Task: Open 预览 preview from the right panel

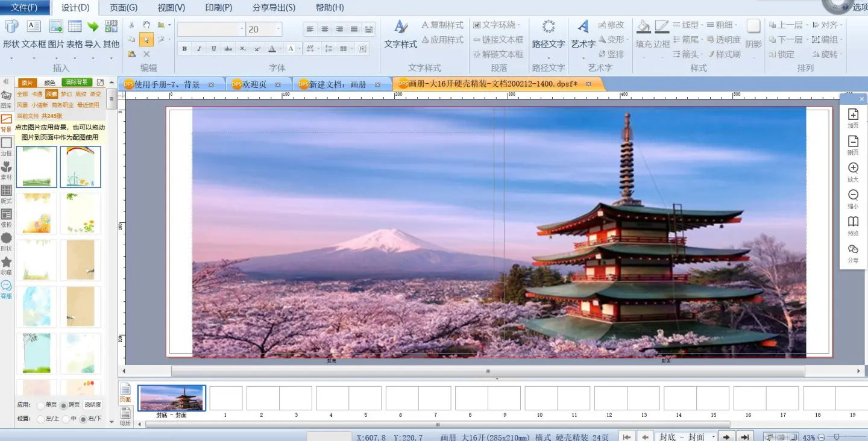Action: click(x=853, y=226)
